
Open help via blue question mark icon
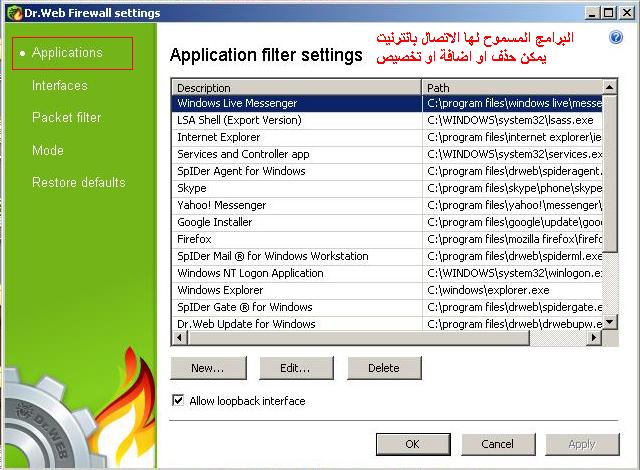click(616, 38)
